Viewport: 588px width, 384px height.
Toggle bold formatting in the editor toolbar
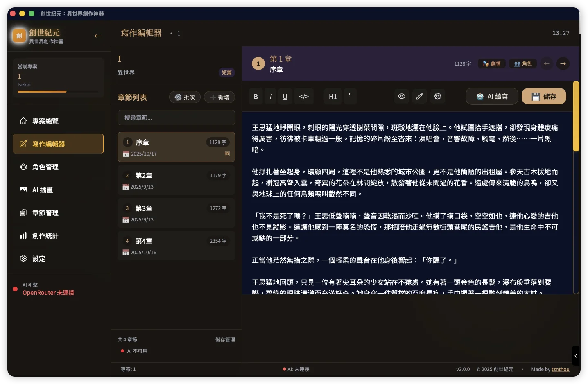tap(256, 96)
